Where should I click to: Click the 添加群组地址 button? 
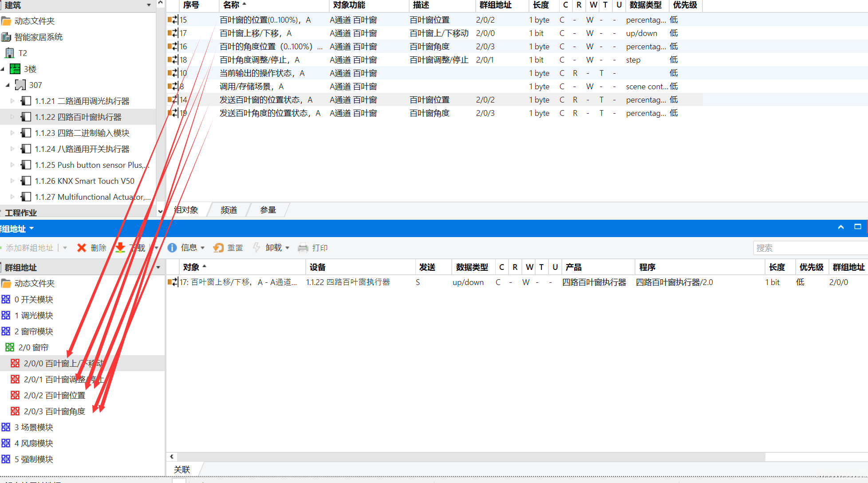coord(29,248)
